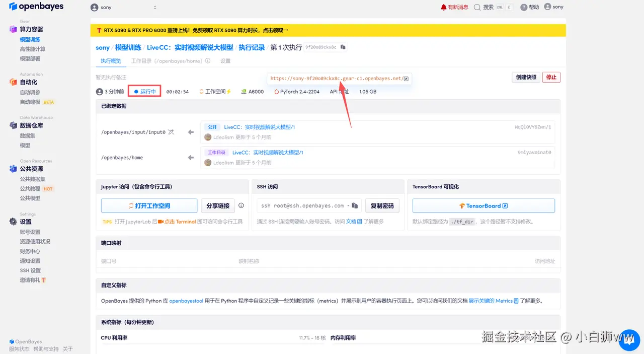Screen dimensions: 644x354
Task: Copy the ssh root@ssh.openbayes.com command
Action: point(355,205)
